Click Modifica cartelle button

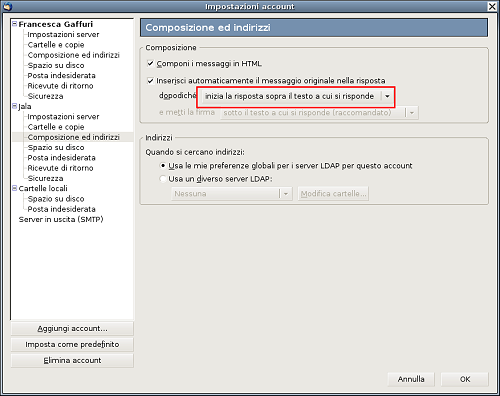point(333,194)
